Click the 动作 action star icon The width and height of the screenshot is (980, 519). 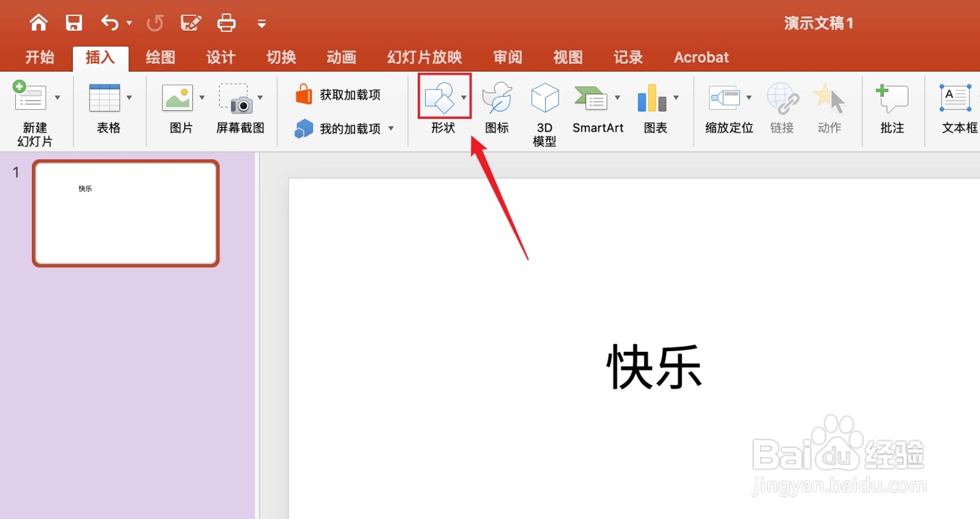[x=829, y=98]
